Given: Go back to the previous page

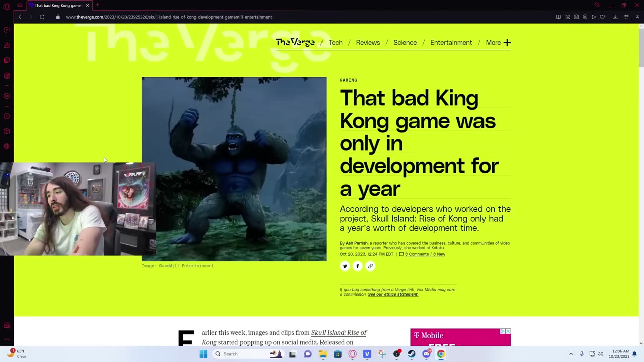Looking at the screenshot, I should coord(20,17).
